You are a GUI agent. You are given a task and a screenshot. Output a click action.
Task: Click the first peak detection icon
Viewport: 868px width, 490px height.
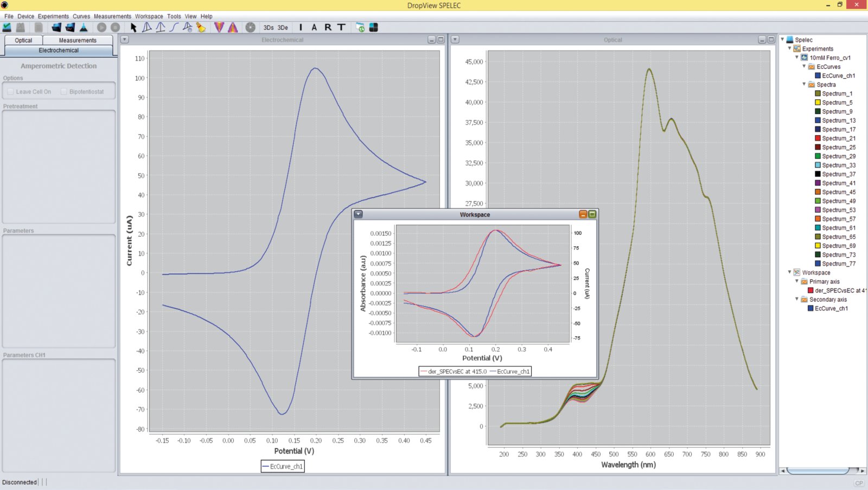147,27
